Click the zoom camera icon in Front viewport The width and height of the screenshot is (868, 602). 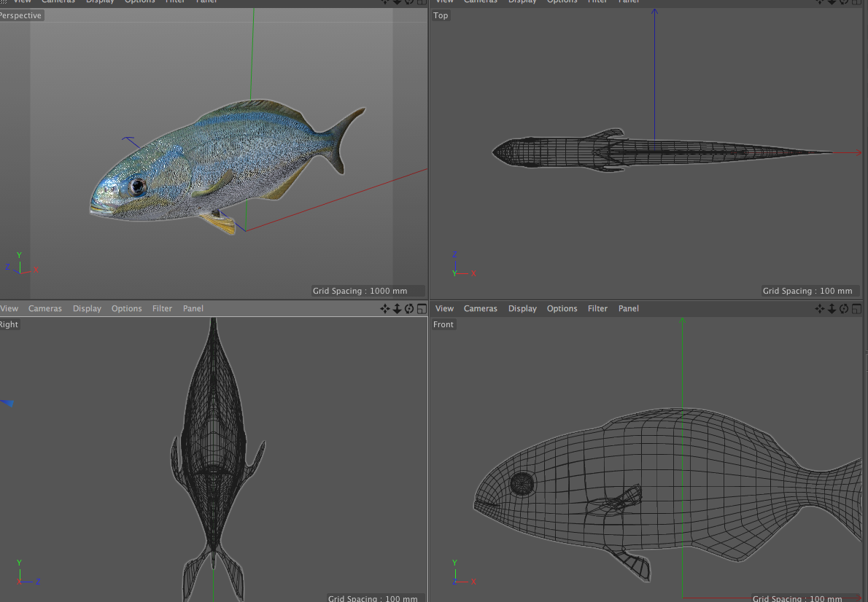coord(832,309)
